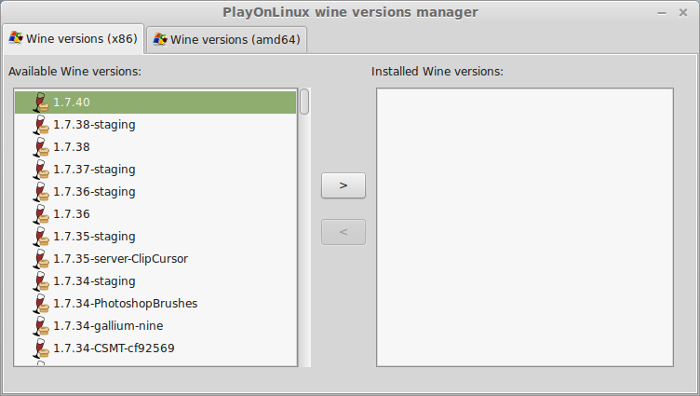The height and width of the screenshot is (396, 700).
Task: Click the wine icon for version 1.7.36
Action: point(41,214)
